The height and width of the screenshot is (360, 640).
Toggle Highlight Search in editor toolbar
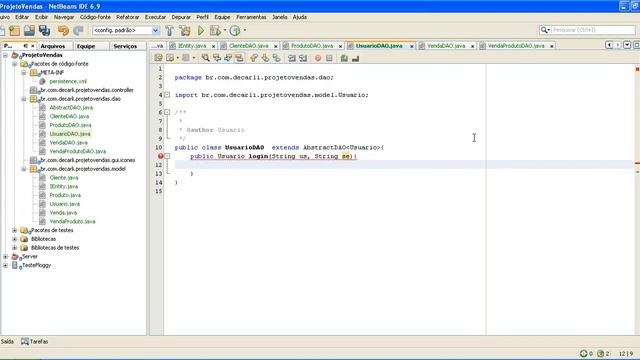[239, 58]
